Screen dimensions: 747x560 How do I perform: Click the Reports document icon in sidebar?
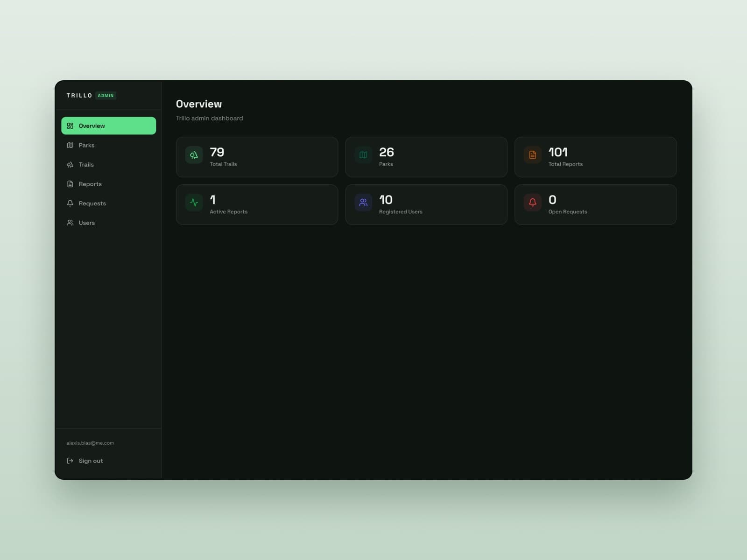(70, 184)
